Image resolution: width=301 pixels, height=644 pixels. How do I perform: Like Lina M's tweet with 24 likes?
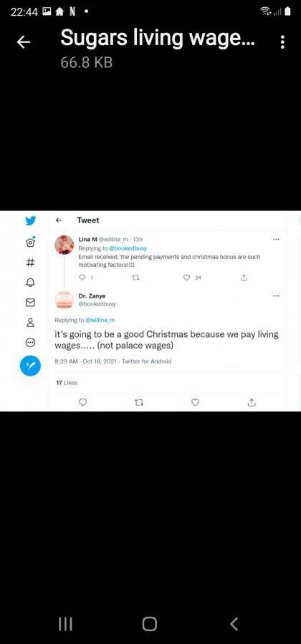click(187, 278)
